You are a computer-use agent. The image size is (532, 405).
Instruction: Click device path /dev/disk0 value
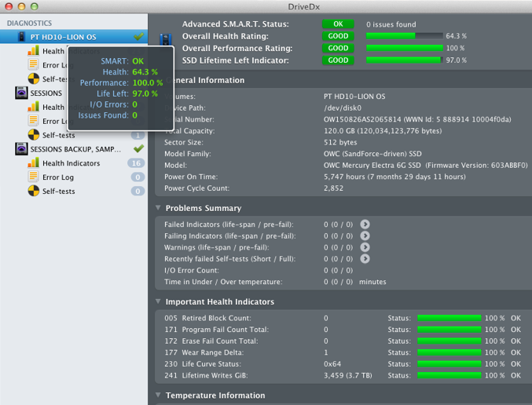pos(343,108)
